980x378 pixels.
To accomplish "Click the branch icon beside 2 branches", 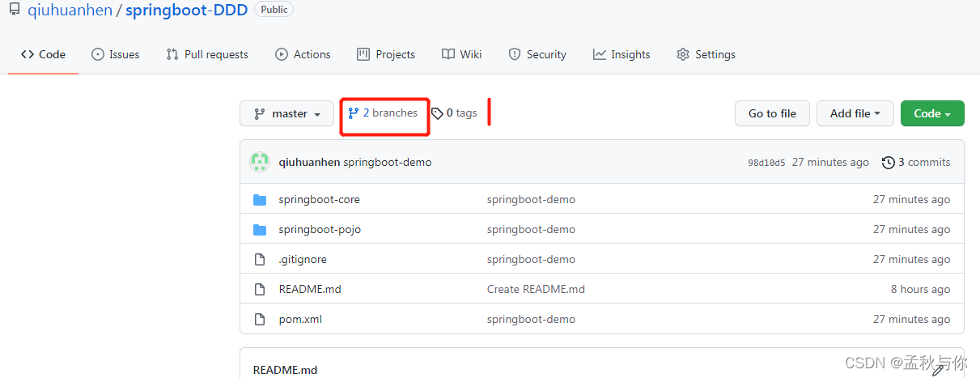I will pyautogui.click(x=353, y=113).
